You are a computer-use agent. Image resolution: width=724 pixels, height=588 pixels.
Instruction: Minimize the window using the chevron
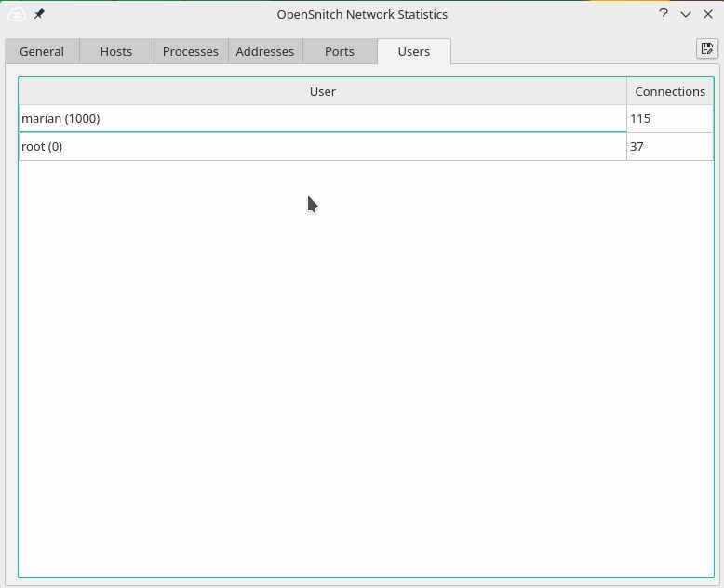tap(686, 14)
